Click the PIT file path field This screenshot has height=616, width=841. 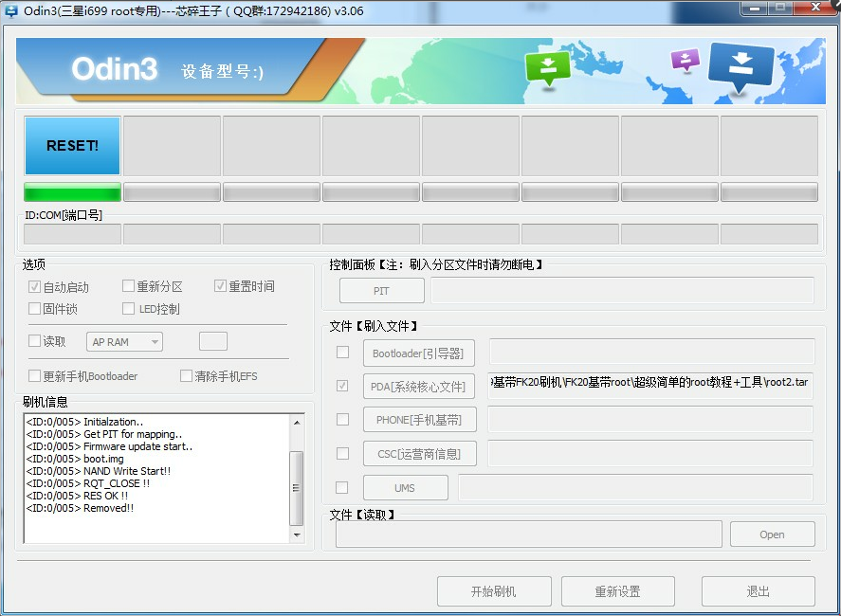pyautogui.click(x=622, y=290)
